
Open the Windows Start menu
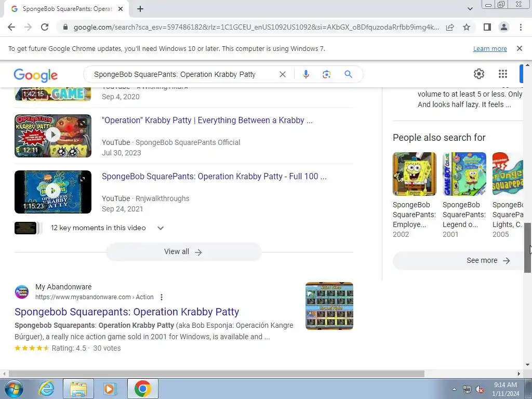(13, 389)
